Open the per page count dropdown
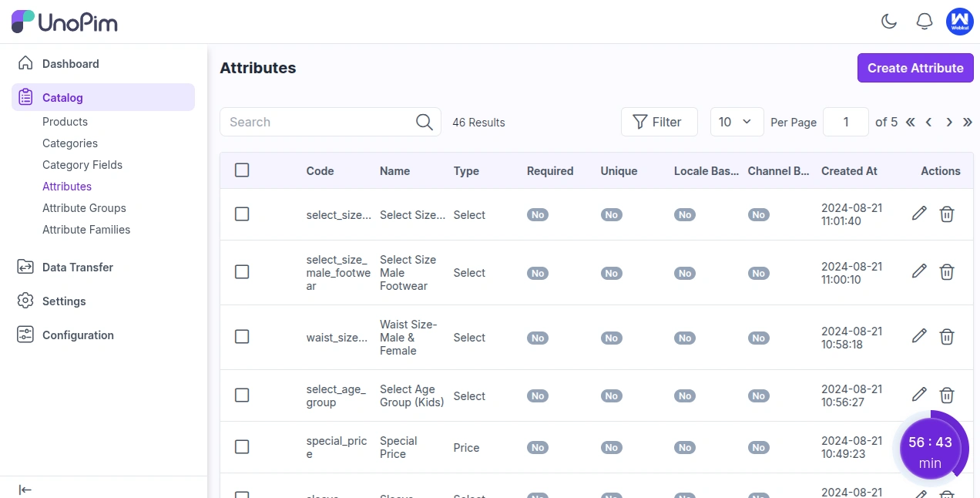The width and height of the screenshot is (980, 498). click(x=737, y=122)
